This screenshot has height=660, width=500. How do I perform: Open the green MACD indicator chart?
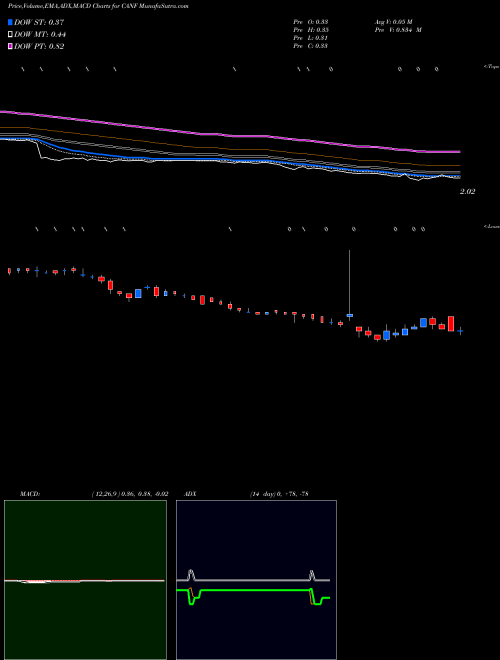85,580
